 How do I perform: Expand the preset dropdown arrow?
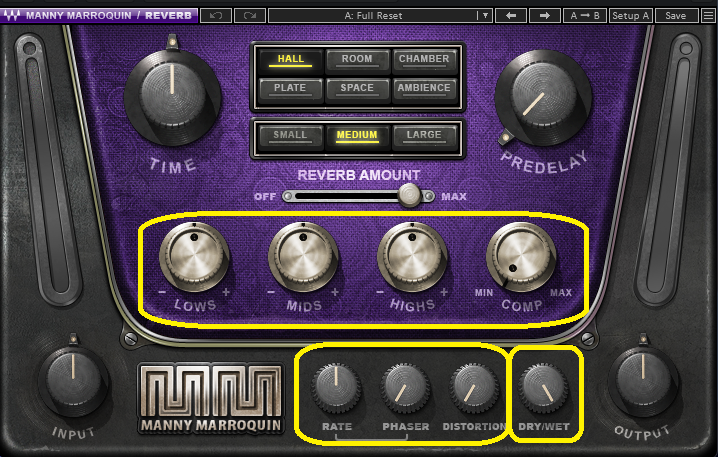485,16
